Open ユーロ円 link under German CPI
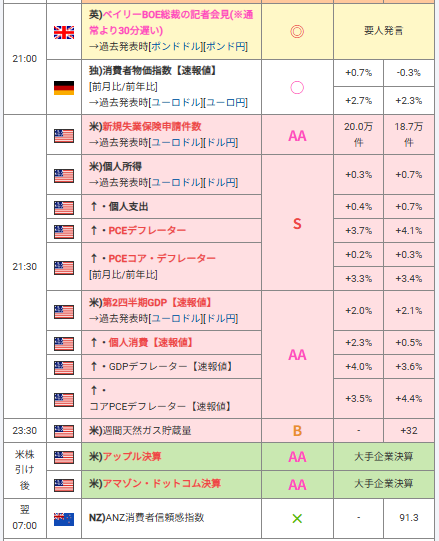This screenshot has width=439, height=541. tap(225, 102)
